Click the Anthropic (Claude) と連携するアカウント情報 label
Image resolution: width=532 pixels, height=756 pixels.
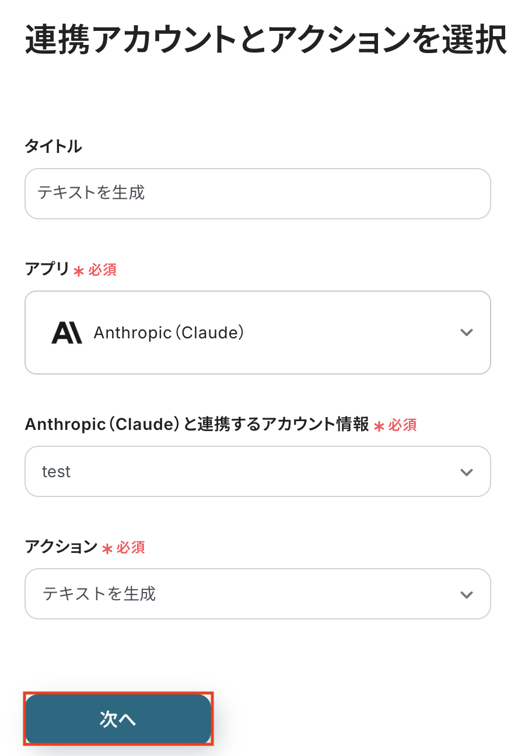coord(197,425)
